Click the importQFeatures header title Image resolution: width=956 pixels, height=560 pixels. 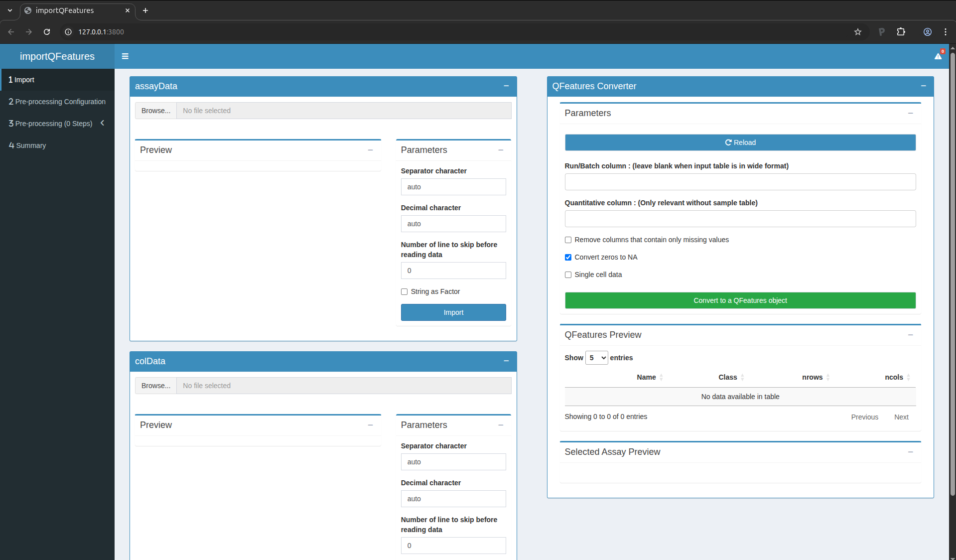tap(57, 56)
